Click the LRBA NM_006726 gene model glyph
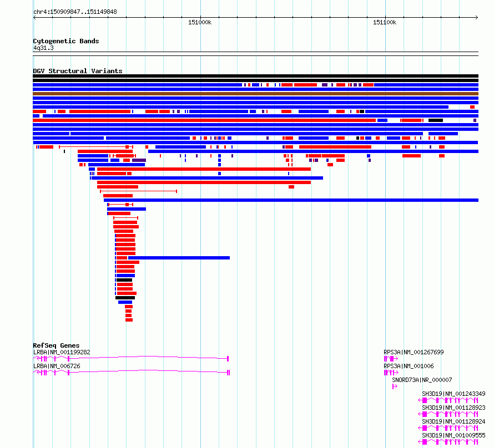Viewport: 494px width, 448px height. coord(132,373)
